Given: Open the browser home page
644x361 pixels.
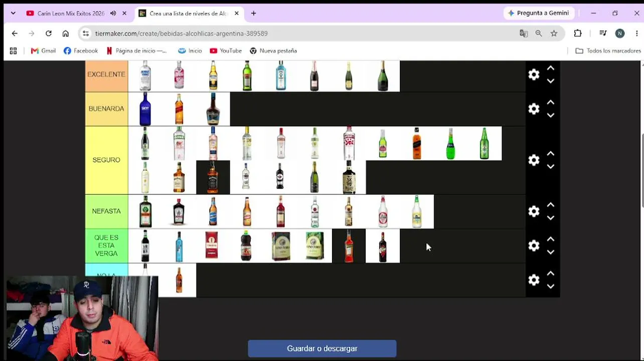Looking at the screenshot, I should click(66, 34).
